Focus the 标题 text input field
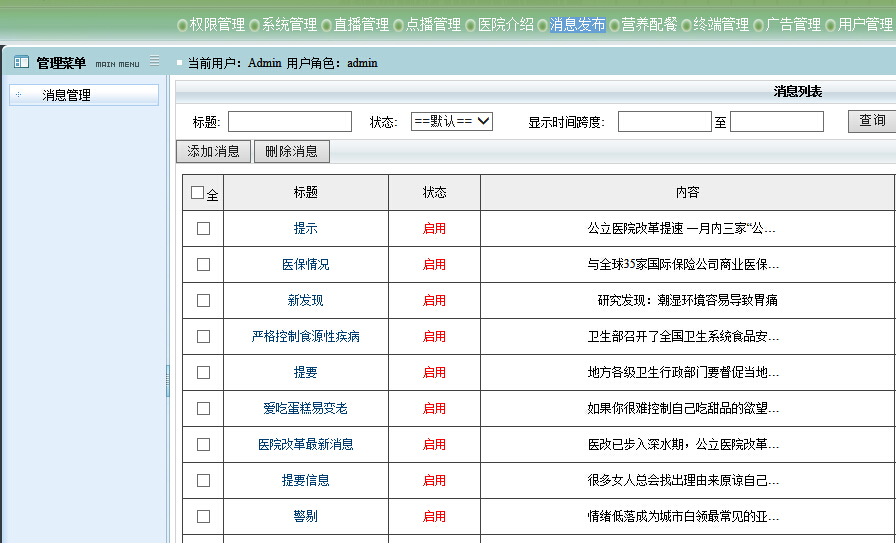The width and height of the screenshot is (896, 543). pyautogui.click(x=290, y=121)
